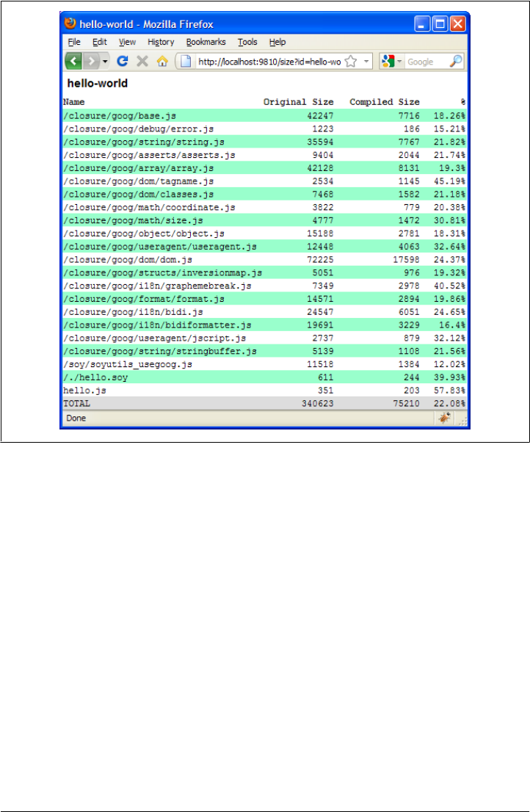Select /closure/goog/i18n/bidi.js file name
The image size is (530, 812).
pos(133,312)
